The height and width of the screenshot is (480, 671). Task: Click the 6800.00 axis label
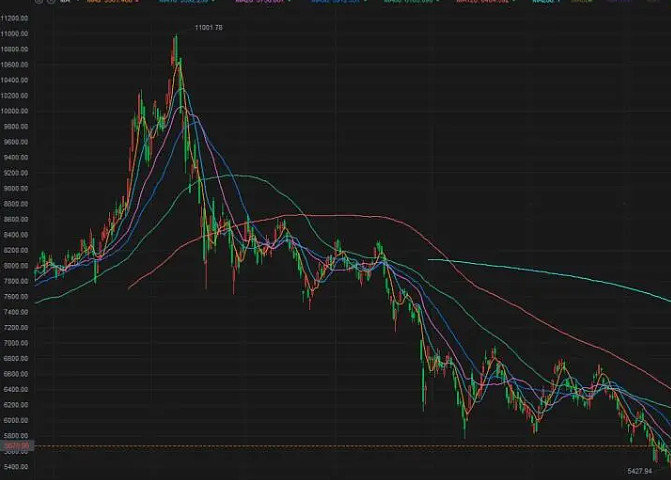[16, 359]
